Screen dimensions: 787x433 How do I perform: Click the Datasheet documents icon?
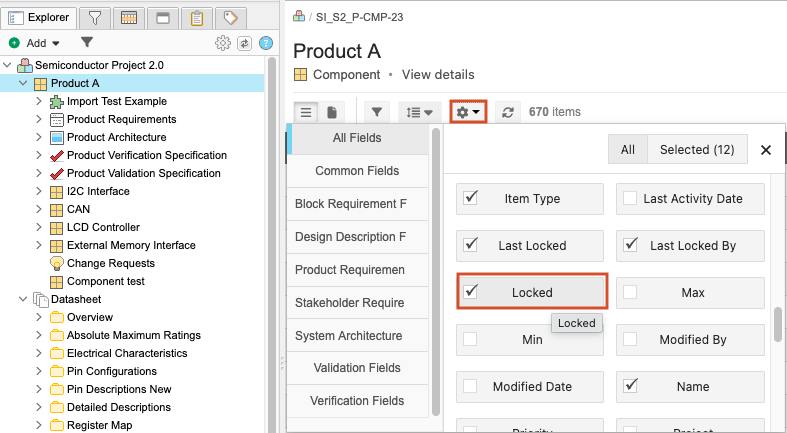coord(41,300)
